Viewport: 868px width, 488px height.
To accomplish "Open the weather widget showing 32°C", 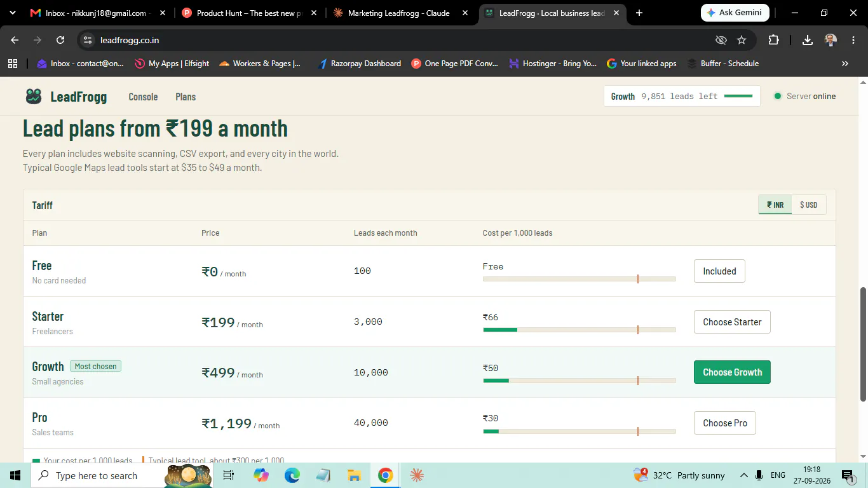I will [679, 475].
